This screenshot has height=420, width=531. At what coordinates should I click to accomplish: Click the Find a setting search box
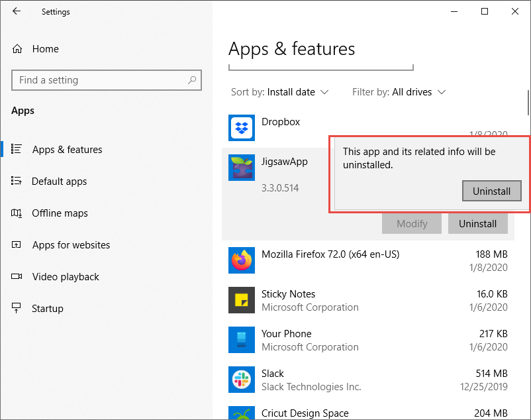(99, 80)
